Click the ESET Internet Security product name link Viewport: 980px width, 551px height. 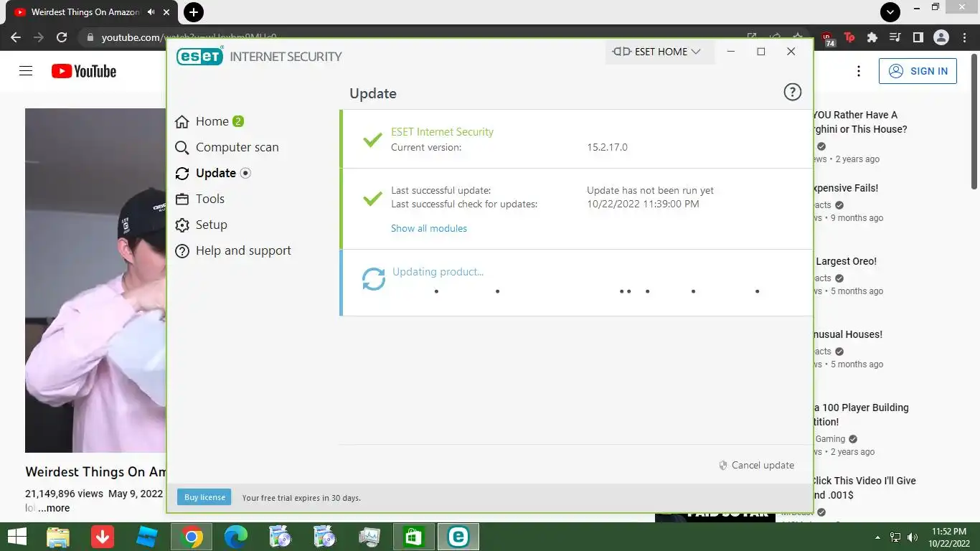[x=442, y=132]
